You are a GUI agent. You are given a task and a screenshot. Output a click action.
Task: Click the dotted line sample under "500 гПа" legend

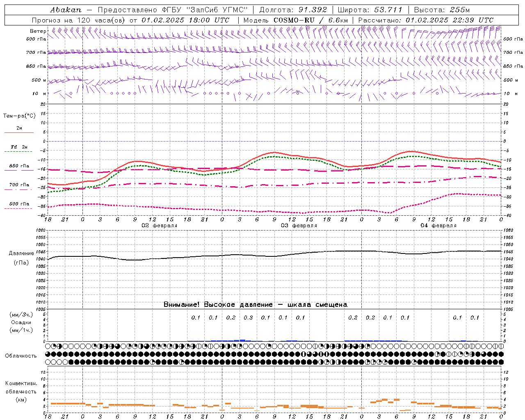[x=18, y=208]
